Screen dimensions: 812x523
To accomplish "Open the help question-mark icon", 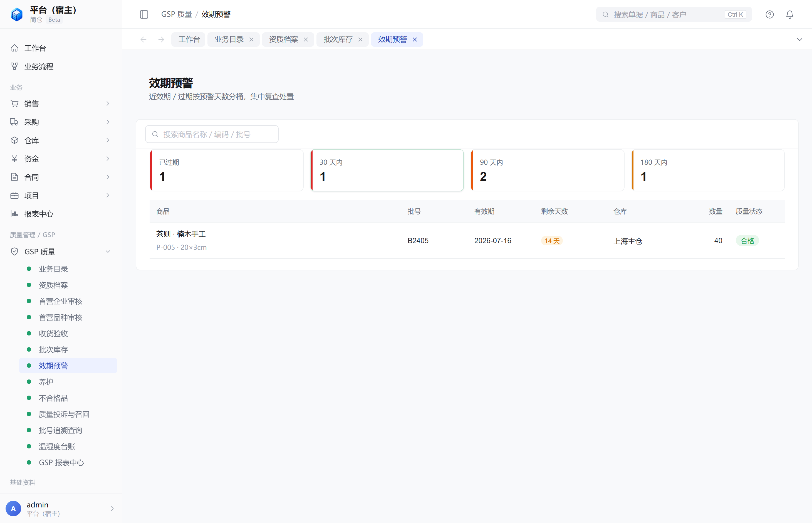I will coord(769,14).
